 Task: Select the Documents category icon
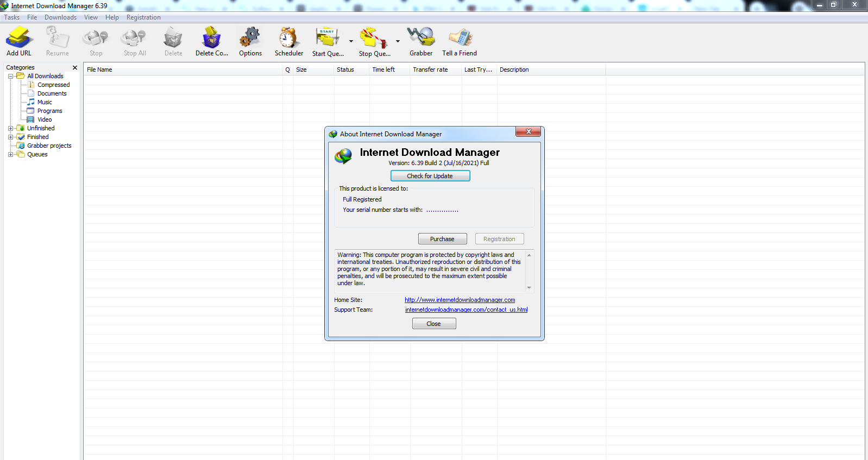[31, 93]
